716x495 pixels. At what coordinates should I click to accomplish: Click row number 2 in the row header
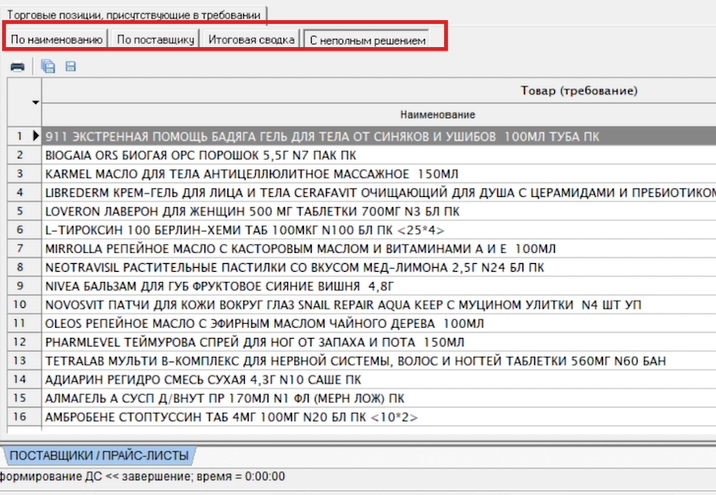pos(24,155)
